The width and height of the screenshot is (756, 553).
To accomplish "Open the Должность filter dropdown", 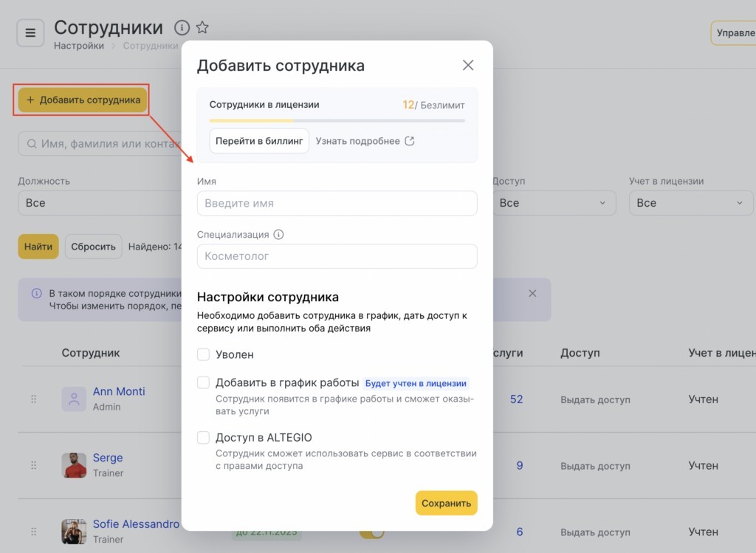I will pyautogui.click(x=96, y=203).
